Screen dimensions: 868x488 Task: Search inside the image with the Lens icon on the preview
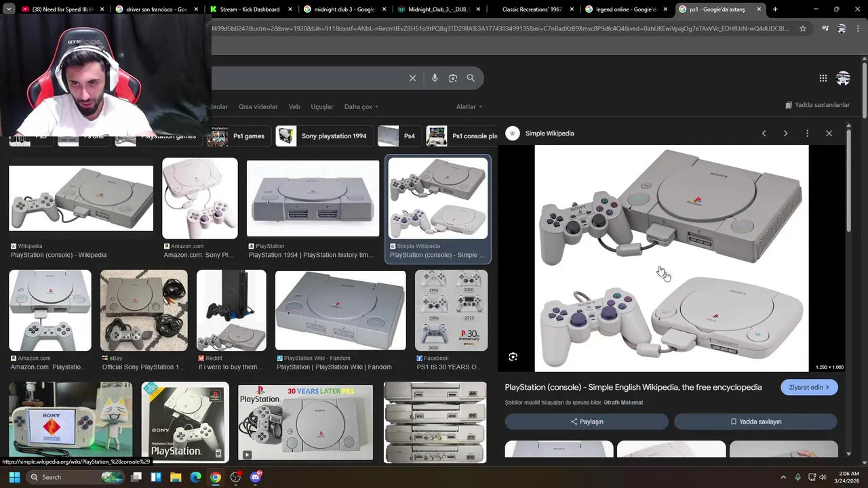pos(513,357)
